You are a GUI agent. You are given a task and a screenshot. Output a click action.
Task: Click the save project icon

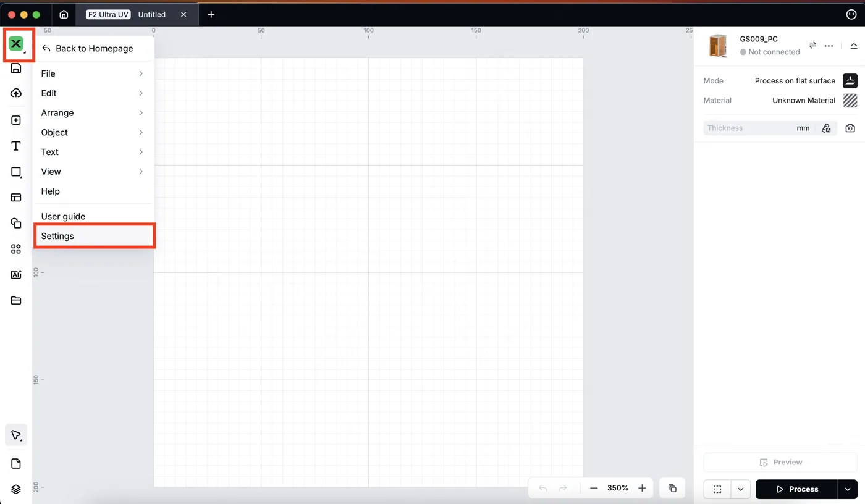point(16,69)
